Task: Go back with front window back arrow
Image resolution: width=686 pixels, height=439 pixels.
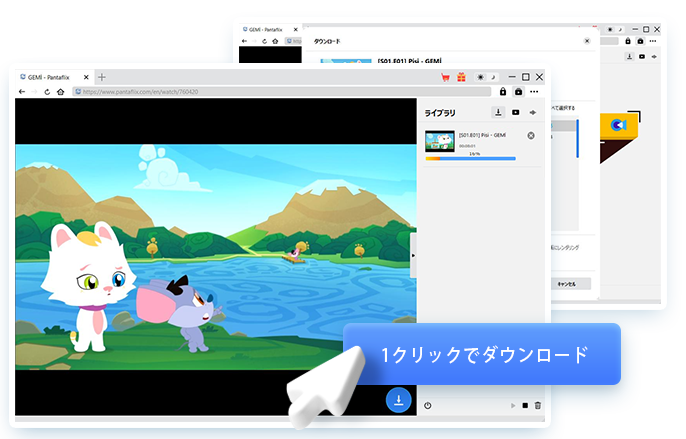Action: click(x=22, y=91)
